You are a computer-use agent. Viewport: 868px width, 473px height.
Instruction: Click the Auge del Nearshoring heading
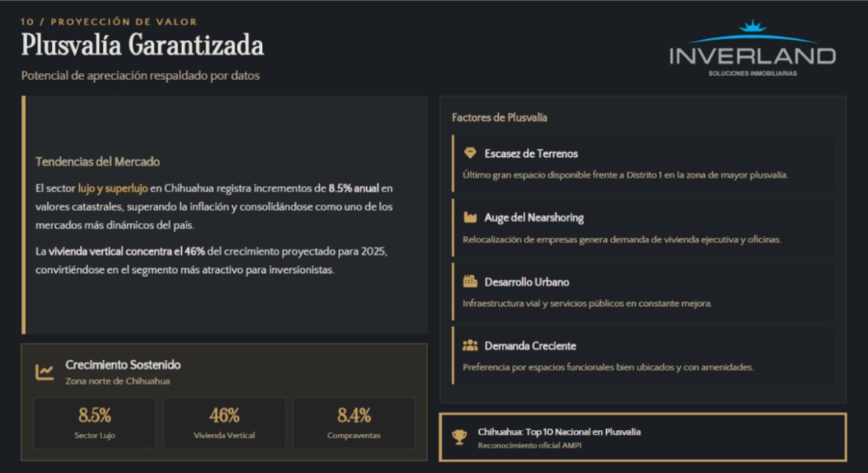click(534, 217)
